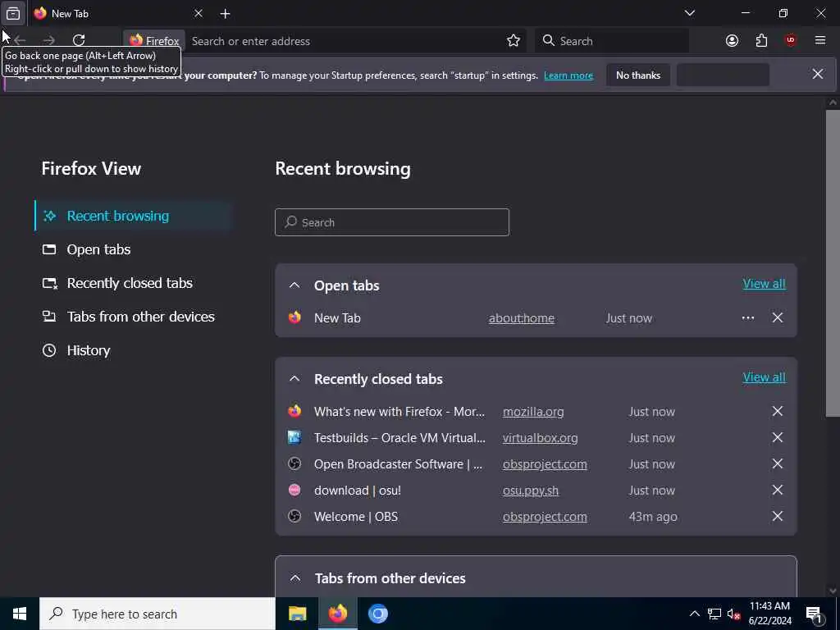Viewport: 840px width, 630px height.
Task: List all tabs dropdown arrow
Action: [x=689, y=13]
